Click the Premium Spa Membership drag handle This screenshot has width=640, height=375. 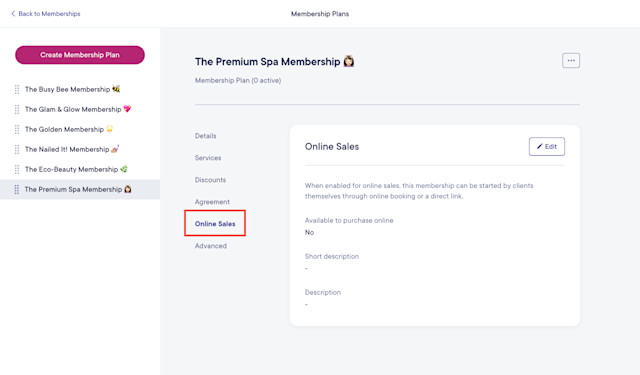tap(17, 189)
